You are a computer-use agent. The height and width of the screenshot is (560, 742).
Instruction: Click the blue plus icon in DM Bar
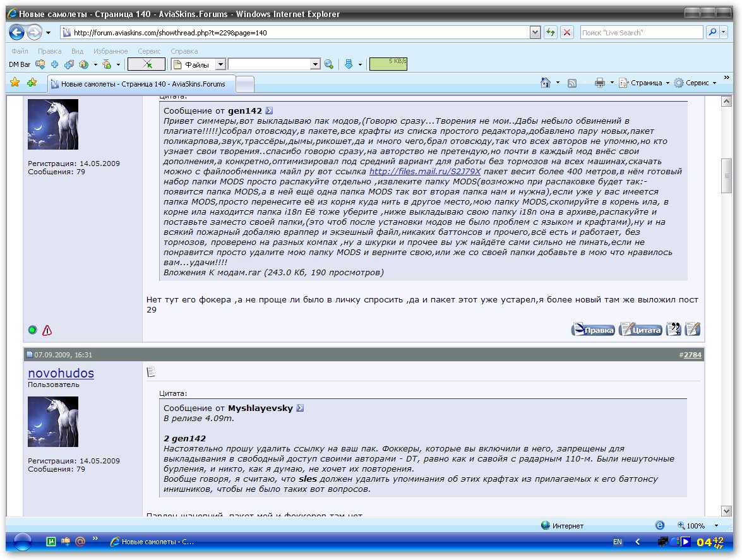pyautogui.click(x=54, y=64)
